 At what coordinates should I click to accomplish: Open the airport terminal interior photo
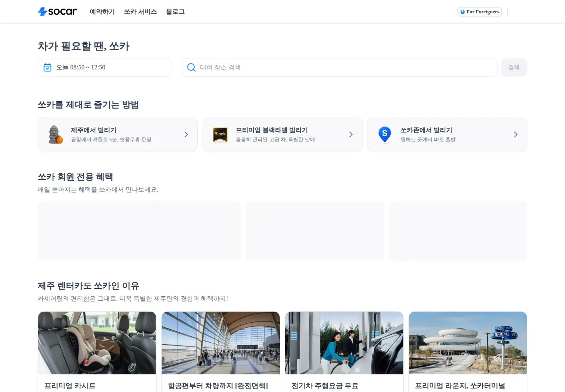221,343
